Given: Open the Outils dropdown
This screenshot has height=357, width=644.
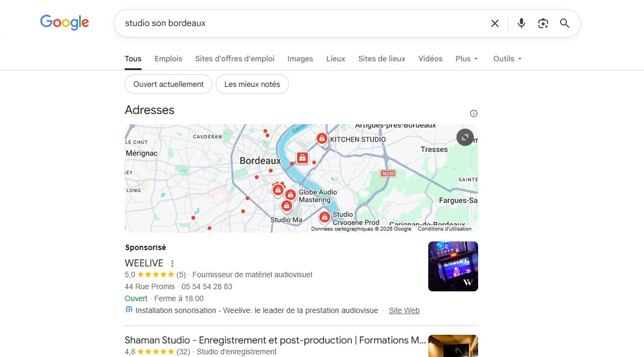Looking at the screenshot, I should click(x=507, y=59).
